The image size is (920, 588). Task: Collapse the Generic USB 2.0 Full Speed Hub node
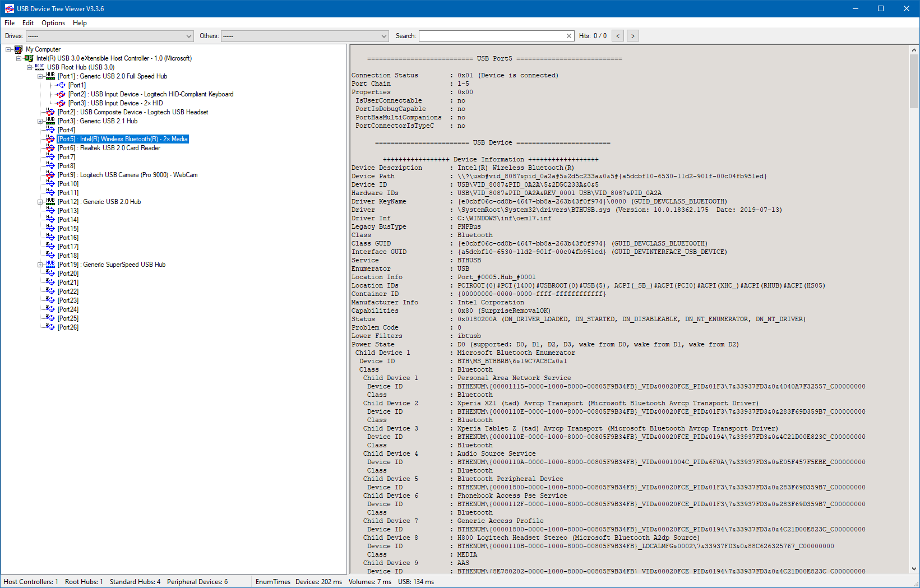[40, 76]
